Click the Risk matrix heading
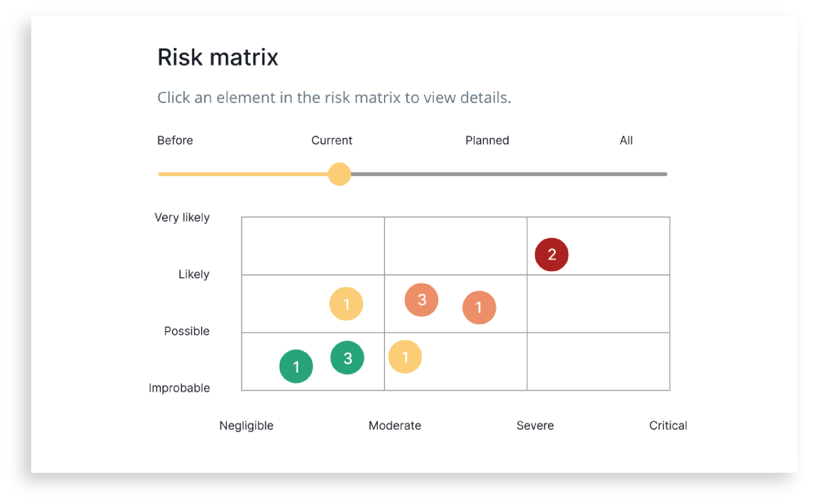 (x=218, y=57)
